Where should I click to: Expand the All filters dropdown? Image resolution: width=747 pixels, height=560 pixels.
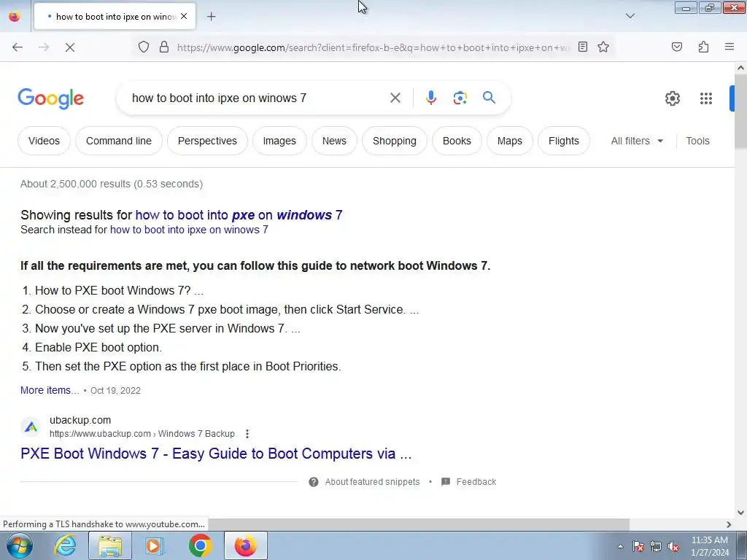point(637,141)
